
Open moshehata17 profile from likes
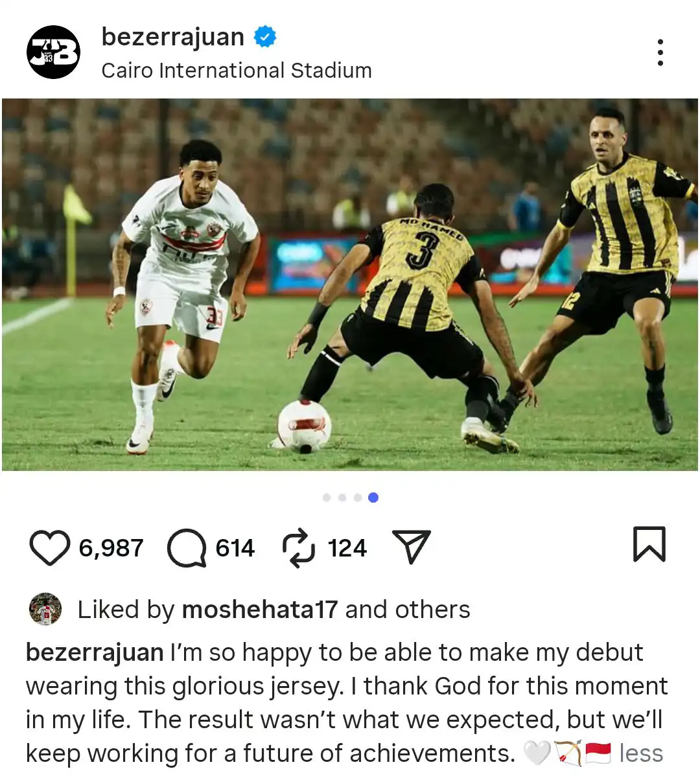259,610
